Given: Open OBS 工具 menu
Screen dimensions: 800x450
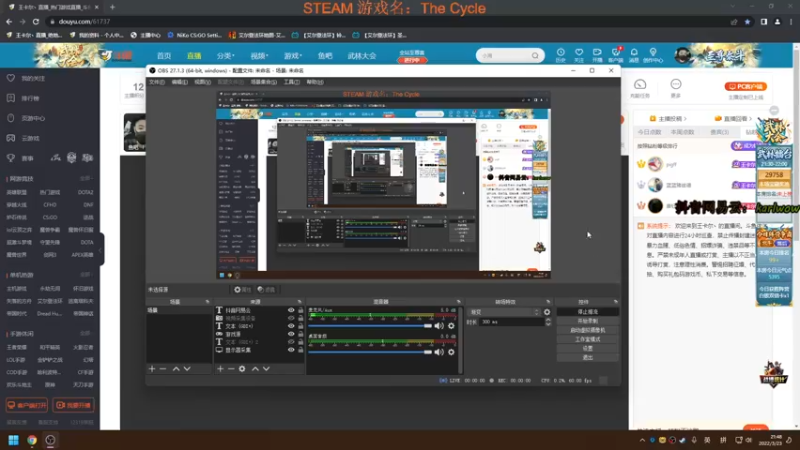Looking at the screenshot, I should tap(291, 82).
